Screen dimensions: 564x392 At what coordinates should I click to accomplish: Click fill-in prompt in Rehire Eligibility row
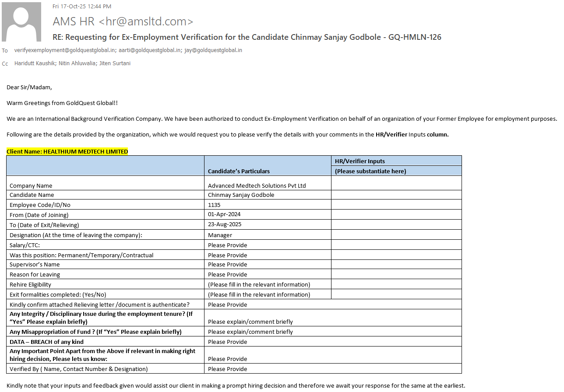[259, 284]
